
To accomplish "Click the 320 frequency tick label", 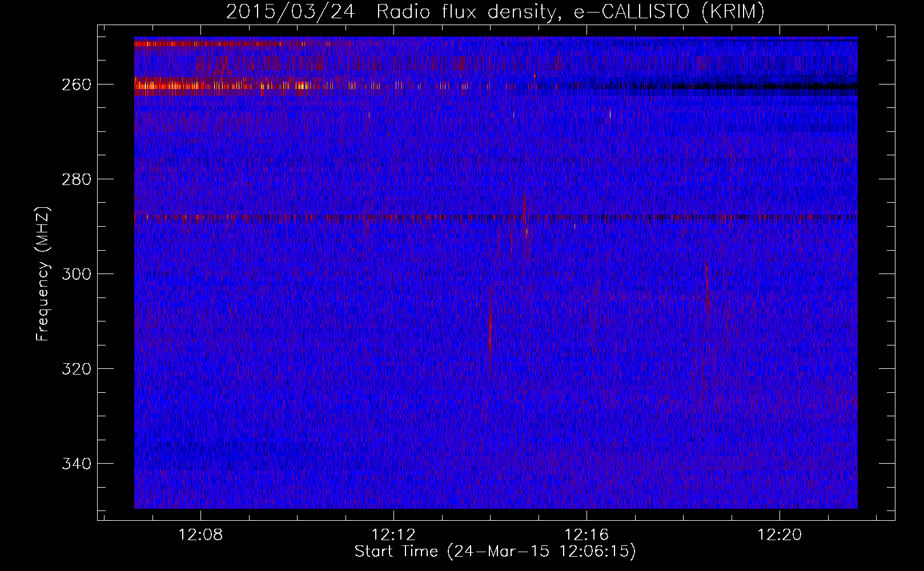I will click(x=77, y=369).
